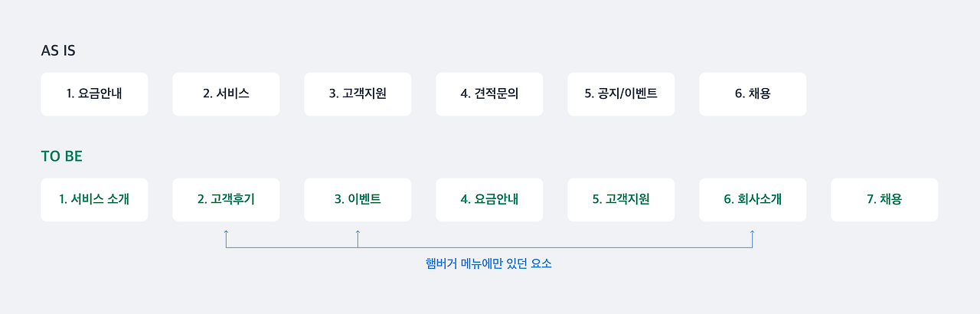Choose the TO BE 요금안내 item
This screenshot has height=314, width=980.
point(489,200)
